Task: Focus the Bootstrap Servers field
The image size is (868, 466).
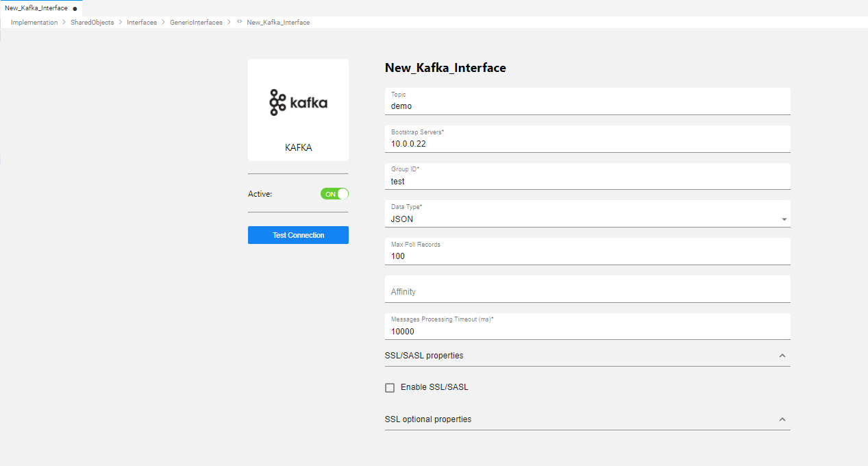Action: point(587,144)
